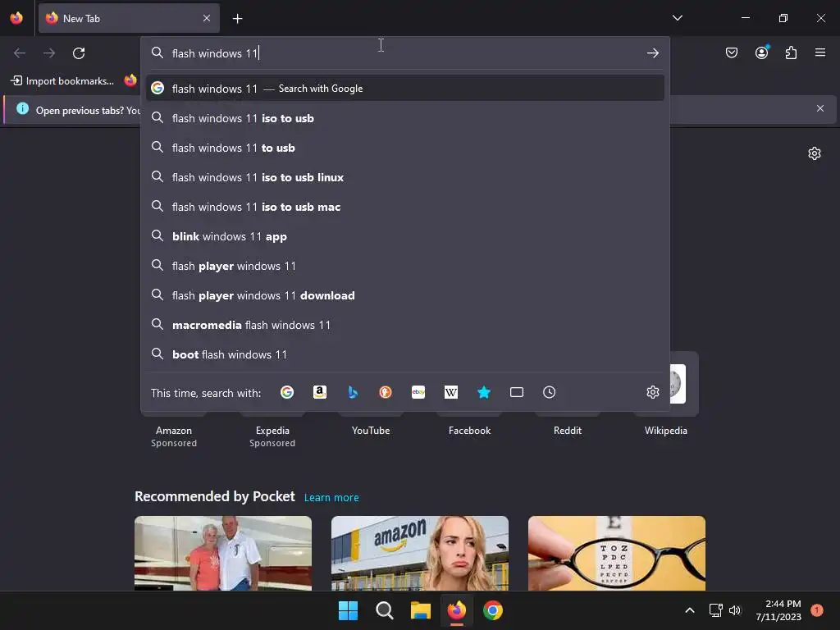Search bookmarks using the star icon

point(484,392)
